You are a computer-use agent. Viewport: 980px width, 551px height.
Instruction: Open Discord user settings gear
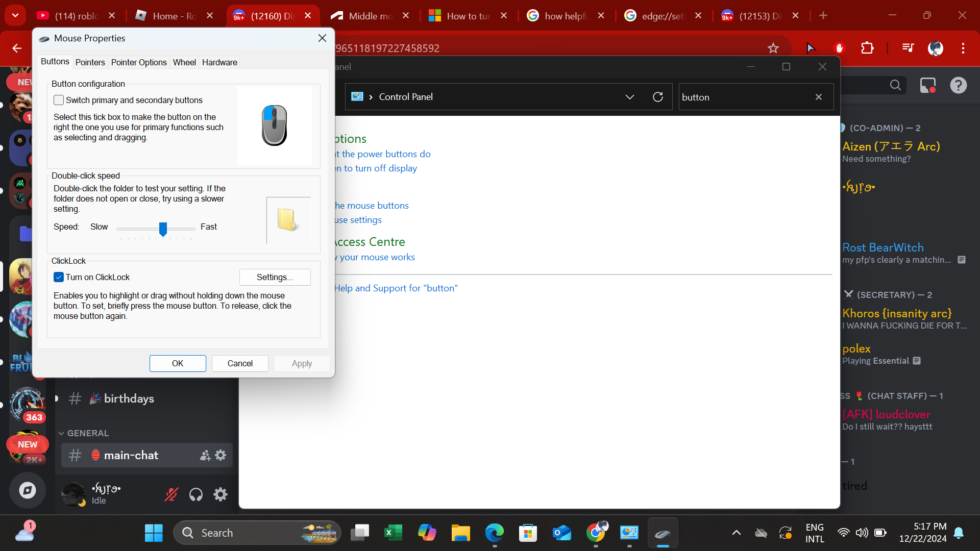(x=220, y=494)
